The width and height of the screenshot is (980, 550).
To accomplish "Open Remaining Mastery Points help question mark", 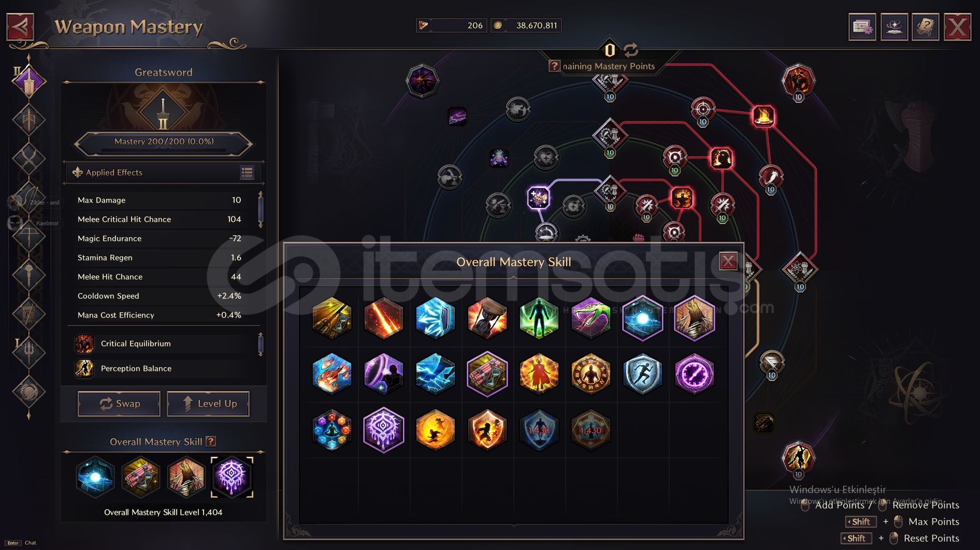I will click(554, 66).
